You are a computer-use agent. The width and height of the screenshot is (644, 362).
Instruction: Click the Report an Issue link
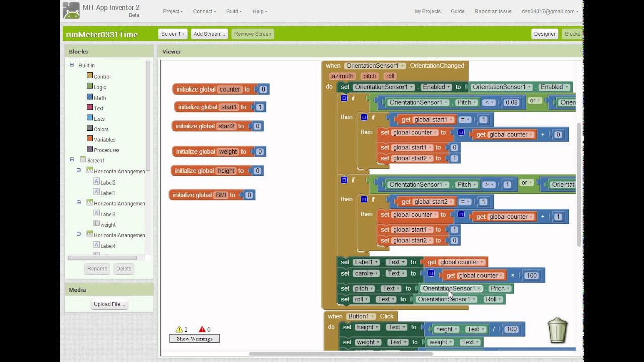tap(493, 11)
